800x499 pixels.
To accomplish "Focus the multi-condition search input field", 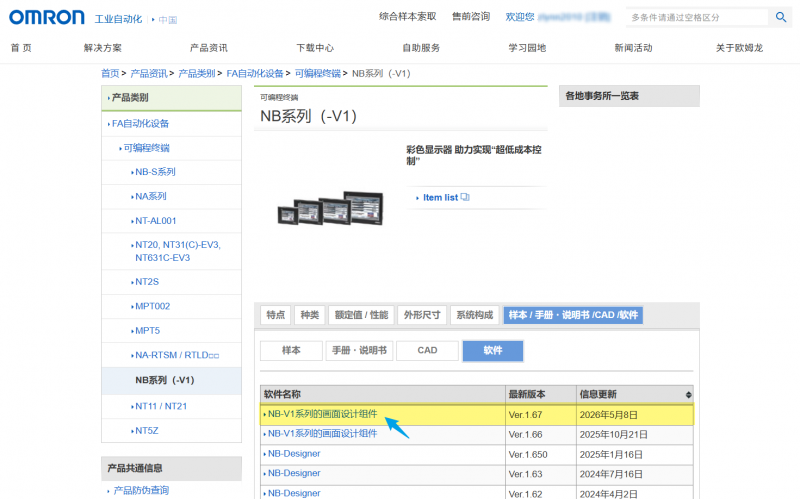I will [697, 17].
